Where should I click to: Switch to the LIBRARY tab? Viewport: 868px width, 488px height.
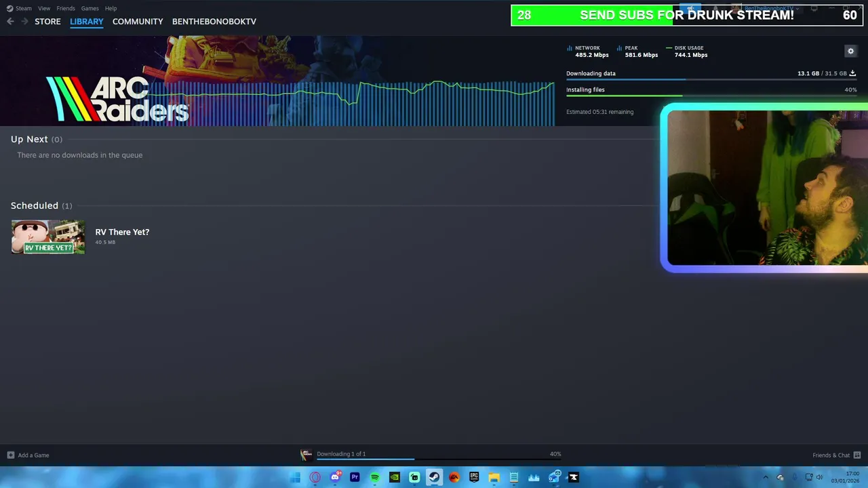coord(87,22)
